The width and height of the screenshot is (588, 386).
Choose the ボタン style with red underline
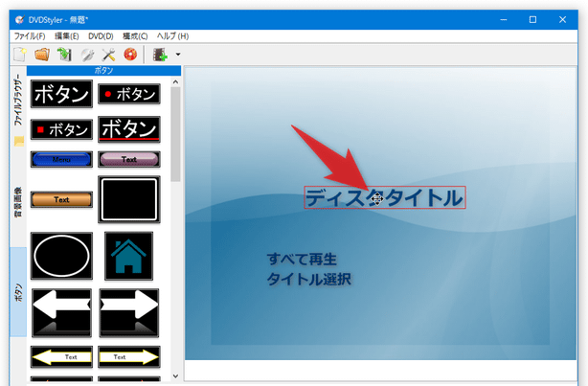129,129
